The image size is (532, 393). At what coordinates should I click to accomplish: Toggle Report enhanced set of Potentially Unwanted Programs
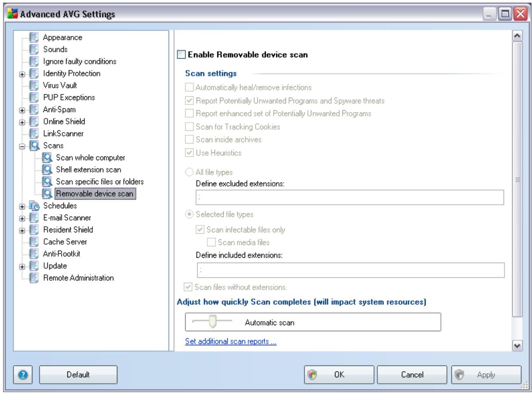[190, 114]
